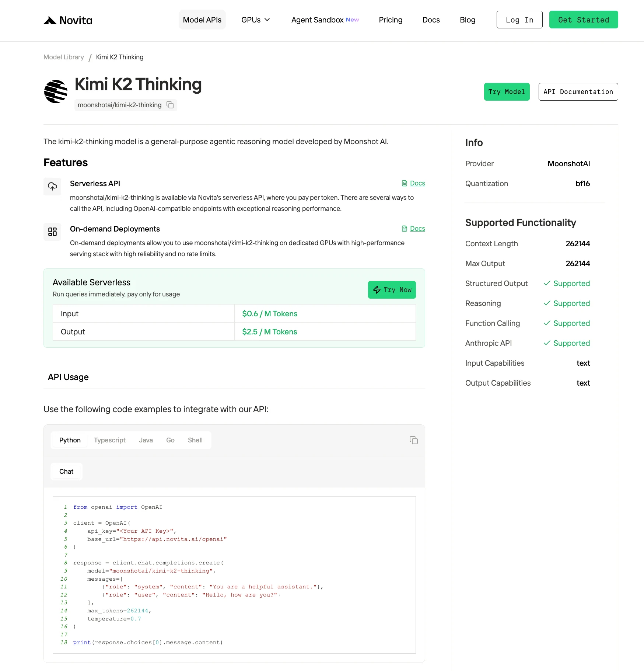
Task: Switch to the Shell code tab
Action: pos(195,440)
